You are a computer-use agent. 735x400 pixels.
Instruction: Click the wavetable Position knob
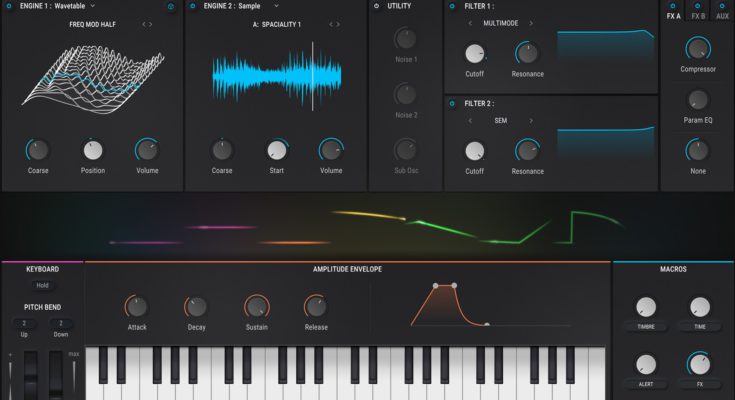[x=93, y=150]
